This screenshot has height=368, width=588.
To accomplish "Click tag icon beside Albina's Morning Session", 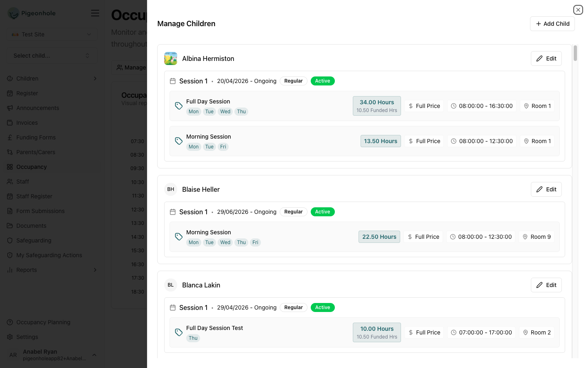I will pyautogui.click(x=179, y=141).
